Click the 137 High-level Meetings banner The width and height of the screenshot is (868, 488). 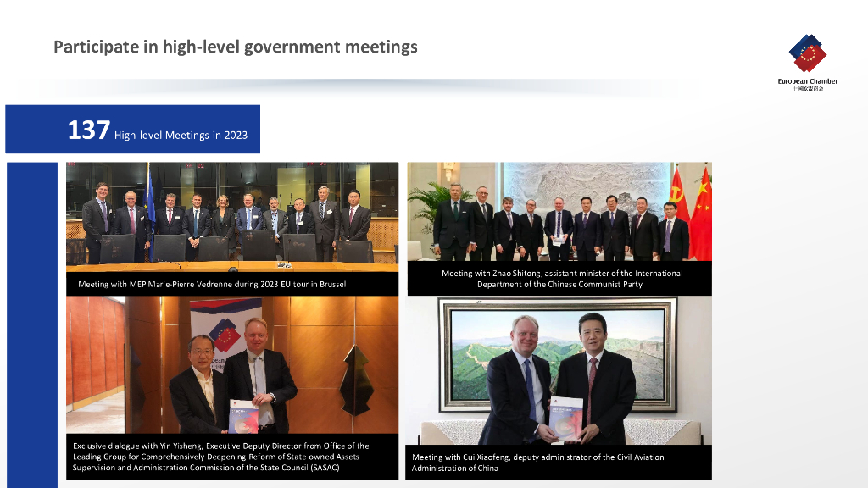[x=133, y=129]
